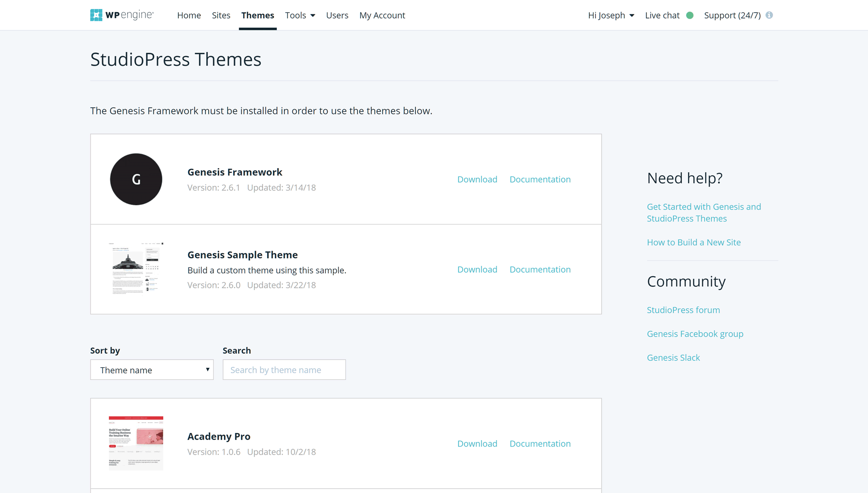Download the Academy Pro theme
This screenshot has width=868, height=493.
point(477,444)
